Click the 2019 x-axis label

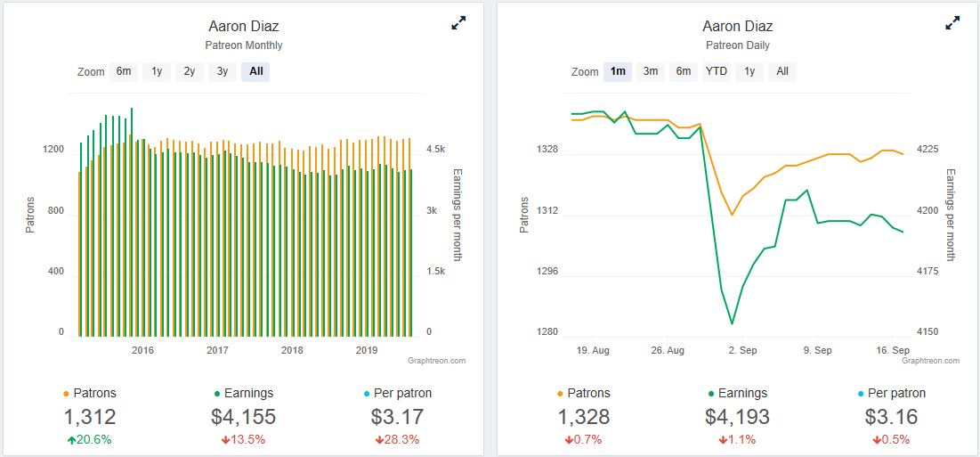pos(366,351)
